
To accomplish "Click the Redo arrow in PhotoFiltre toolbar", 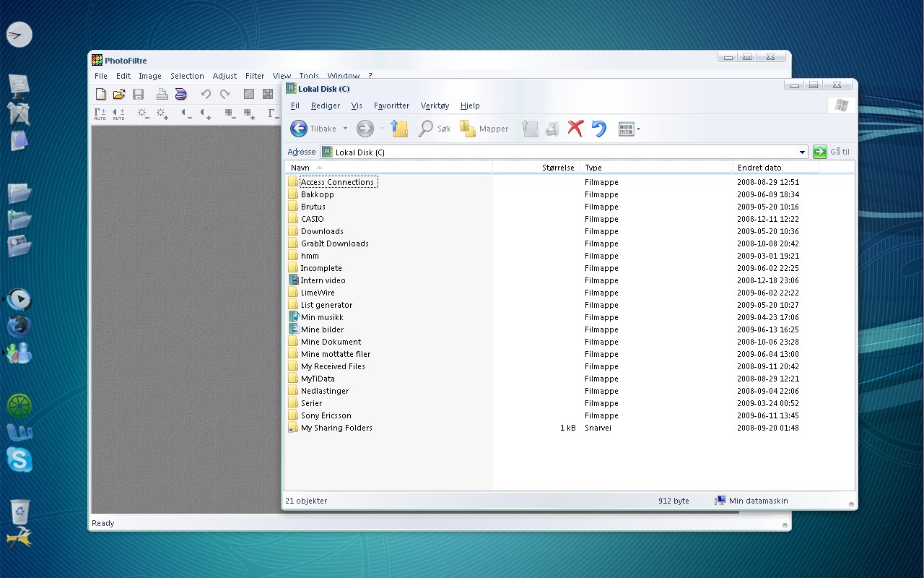I will 225,94.
